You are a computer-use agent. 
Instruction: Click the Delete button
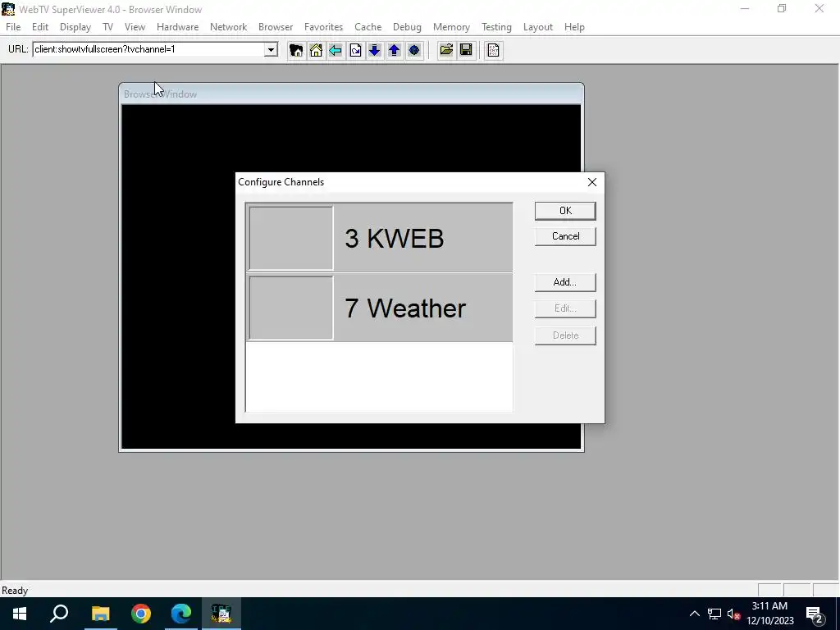565,336
